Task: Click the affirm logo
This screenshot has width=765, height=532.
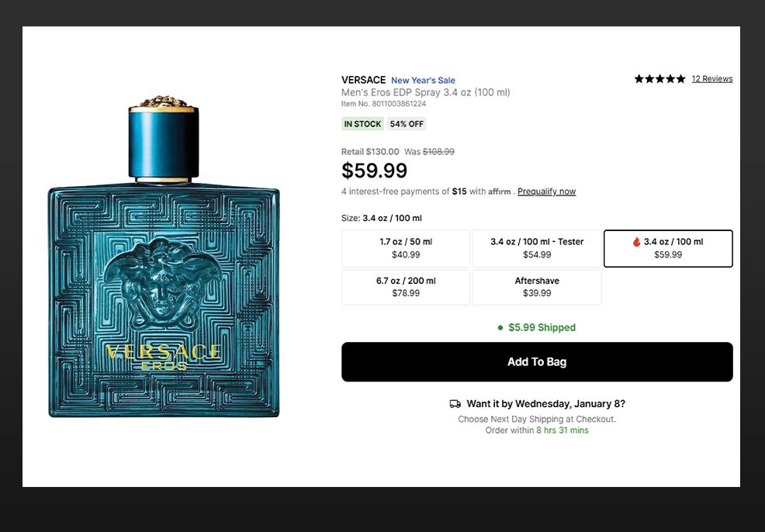Action: pos(500,192)
